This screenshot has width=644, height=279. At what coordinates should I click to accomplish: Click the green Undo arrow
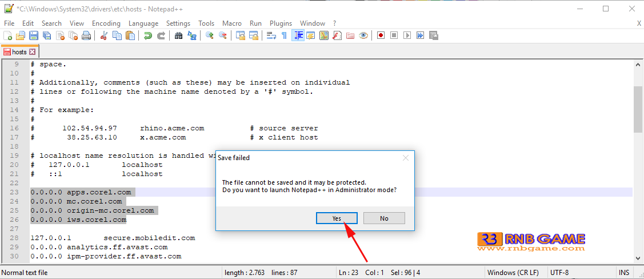point(148,36)
